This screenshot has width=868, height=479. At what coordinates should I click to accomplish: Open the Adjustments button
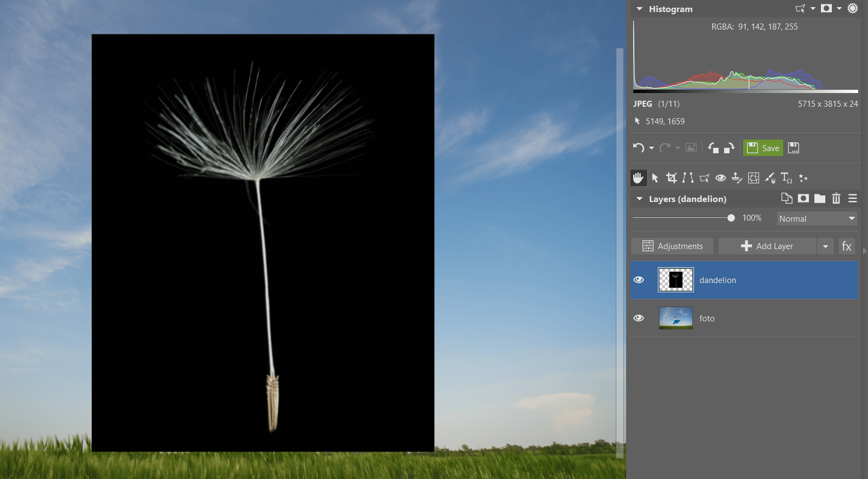coord(672,246)
